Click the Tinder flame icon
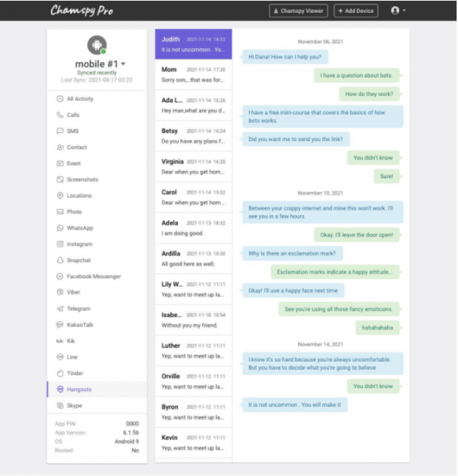The width and height of the screenshot is (458, 476). point(60,373)
